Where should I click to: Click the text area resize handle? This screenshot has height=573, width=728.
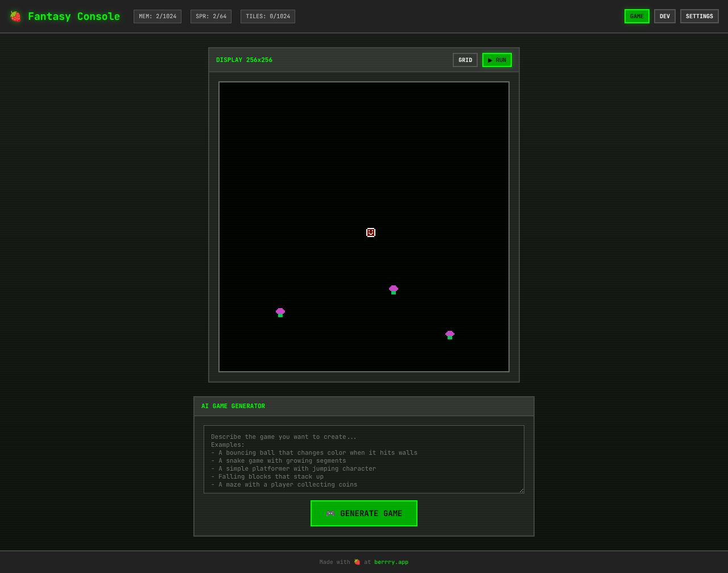tap(521, 490)
